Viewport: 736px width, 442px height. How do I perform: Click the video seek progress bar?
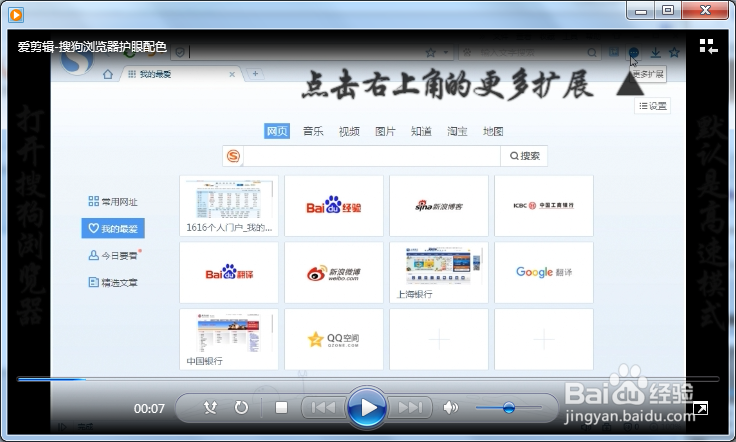368,379
